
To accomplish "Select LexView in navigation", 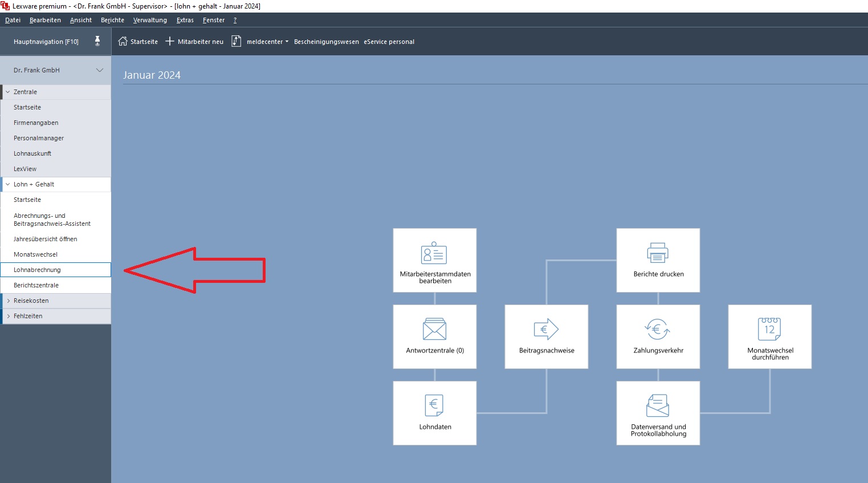I will click(55, 169).
